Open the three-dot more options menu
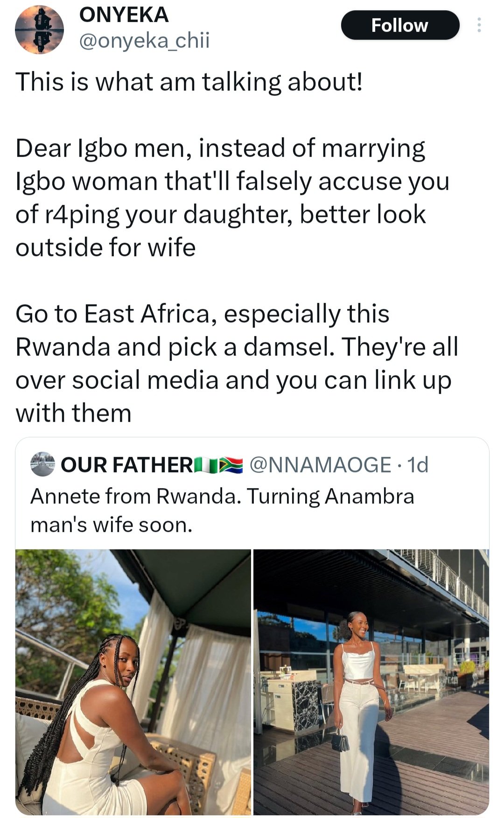The width and height of the screenshot is (504, 818). click(x=479, y=25)
